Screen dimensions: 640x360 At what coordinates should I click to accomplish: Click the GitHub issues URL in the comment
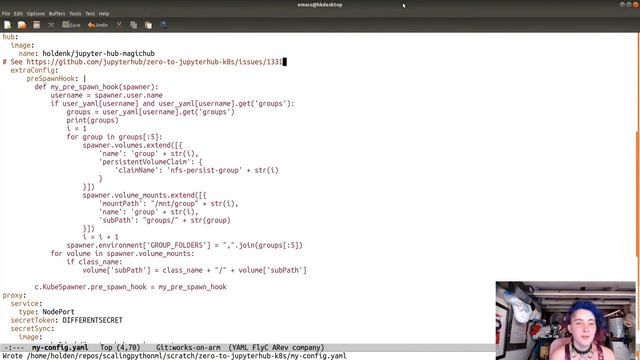click(x=154, y=62)
